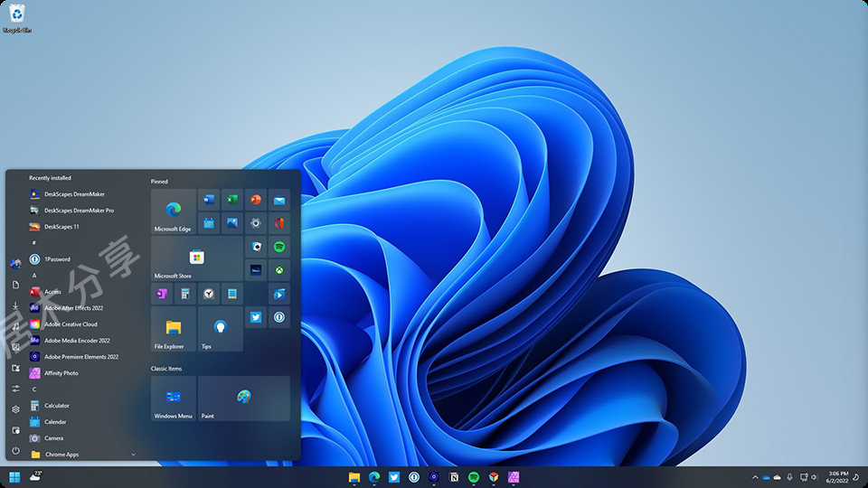Open File Explorer from the taskbar
The image size is (868, 488).
point(354,477)
